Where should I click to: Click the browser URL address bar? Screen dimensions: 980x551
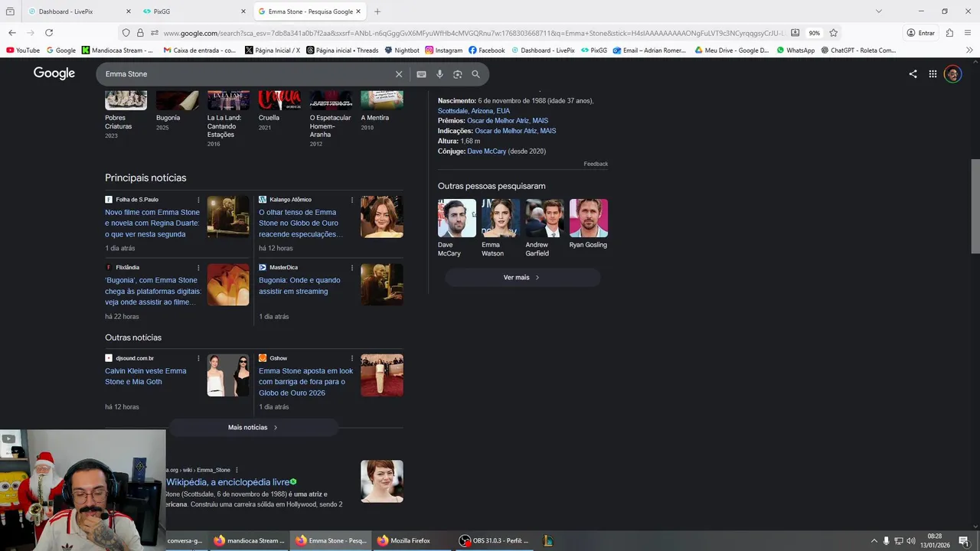coord(475,33)
